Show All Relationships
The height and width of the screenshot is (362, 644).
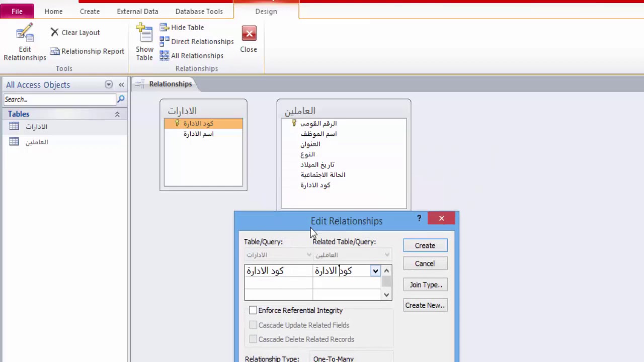pos(191,56)
